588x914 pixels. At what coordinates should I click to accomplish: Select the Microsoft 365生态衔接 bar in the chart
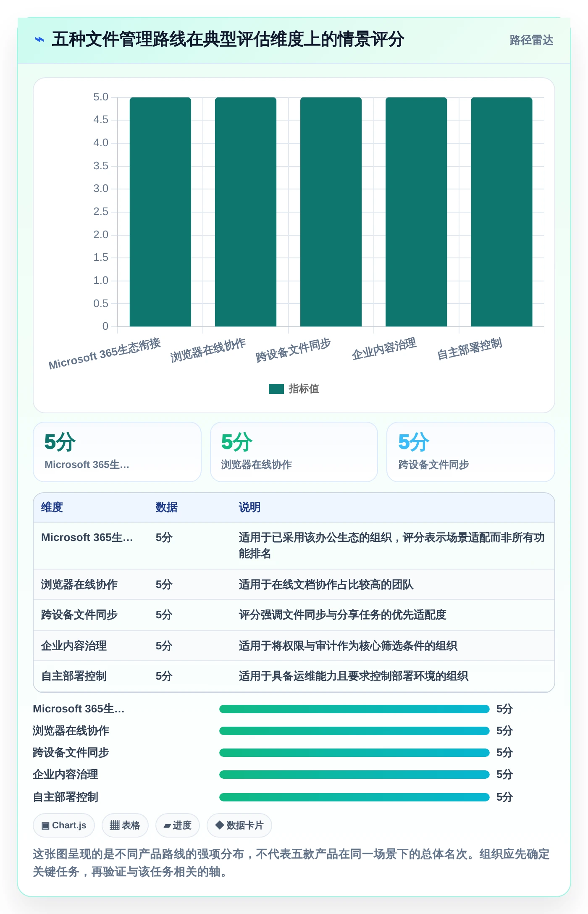coord(160,212)
